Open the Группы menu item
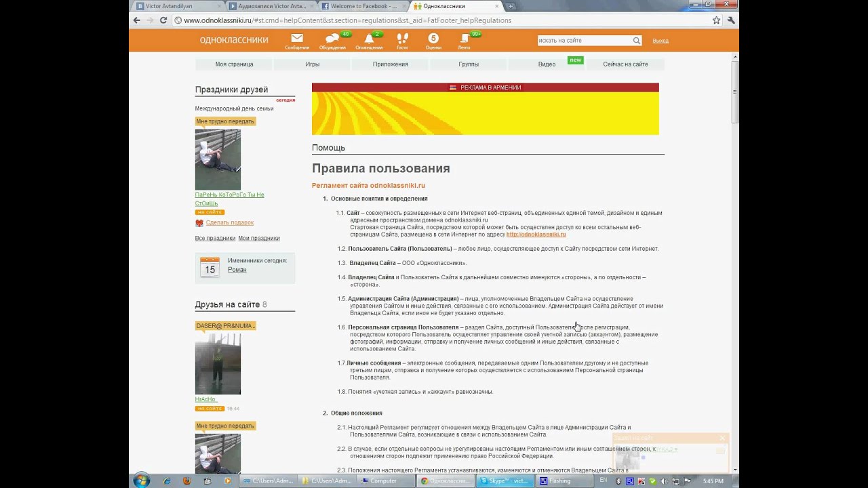This screenshot has width=868, height=488. (468, 64)
